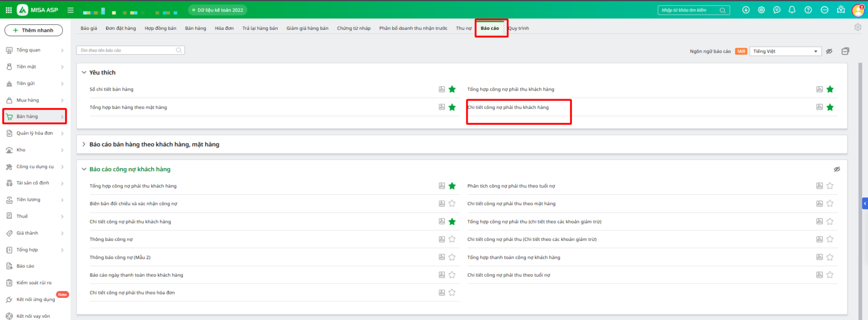Click the Tìm theo tên báo cáo search field
This screenshot has height=320, width=868.
pyautogui.click(x=127, y=50)
